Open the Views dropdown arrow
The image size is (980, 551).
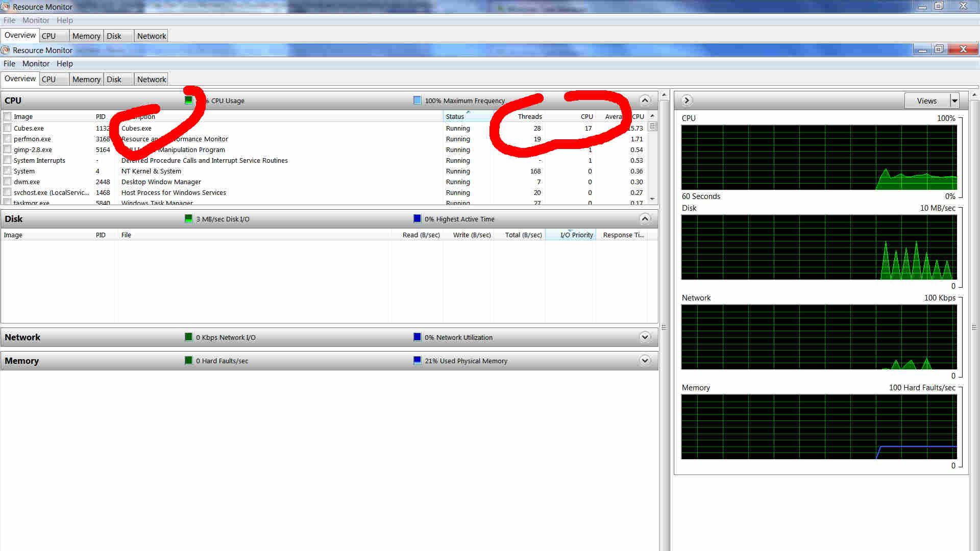(x=954, y=101)
